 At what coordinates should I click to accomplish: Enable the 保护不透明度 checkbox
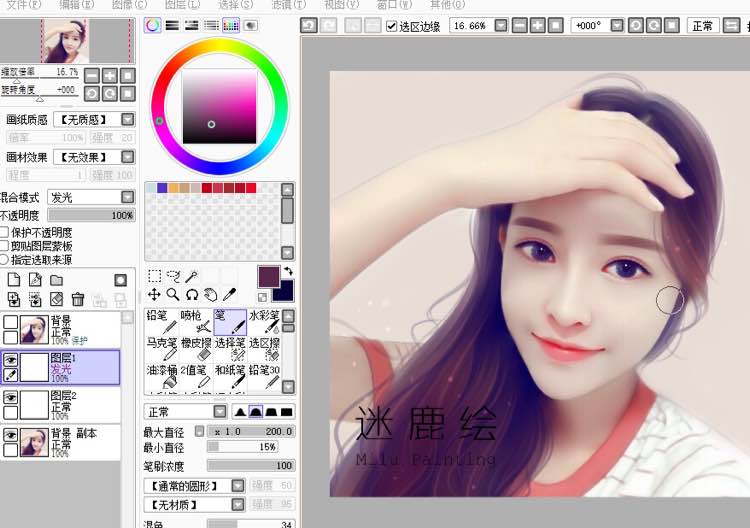[4, 232]
